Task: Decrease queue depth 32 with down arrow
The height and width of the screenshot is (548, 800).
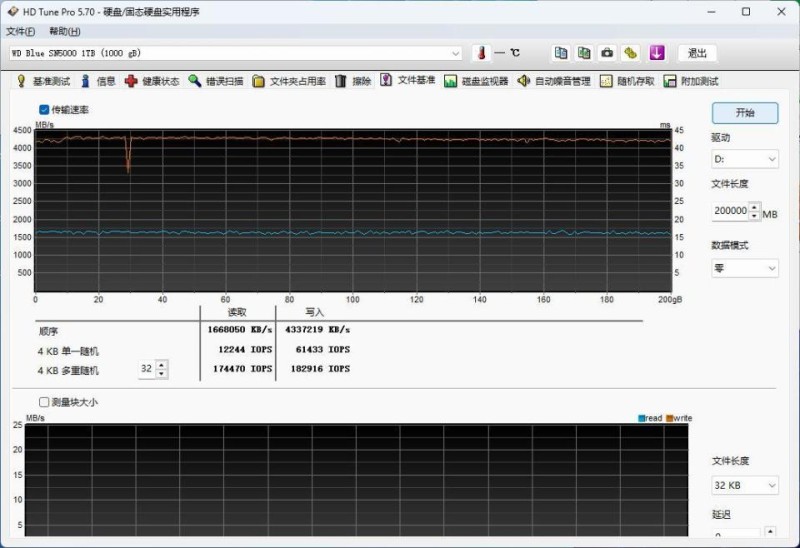Action: pos(161,373)
